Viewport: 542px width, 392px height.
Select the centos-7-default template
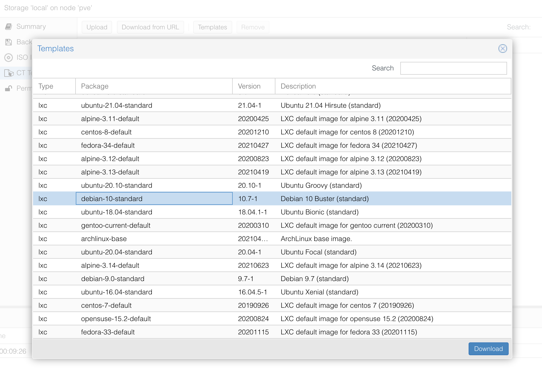click(x=272, y=305)
